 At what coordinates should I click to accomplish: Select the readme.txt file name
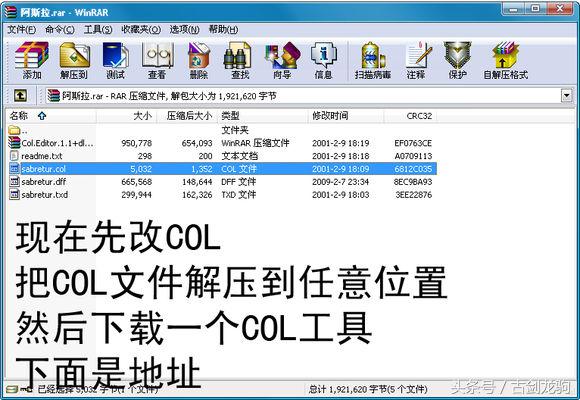[42, 156]
